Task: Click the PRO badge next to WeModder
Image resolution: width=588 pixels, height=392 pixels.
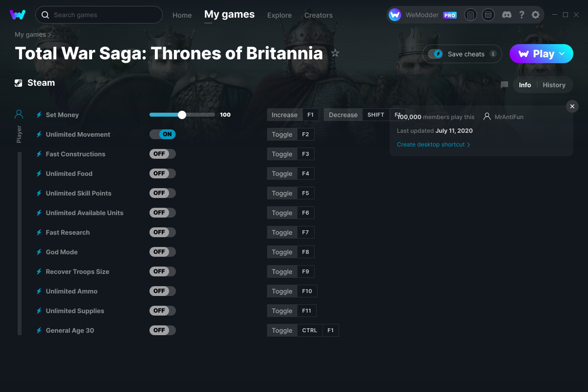Action: [x=450, y=15]
